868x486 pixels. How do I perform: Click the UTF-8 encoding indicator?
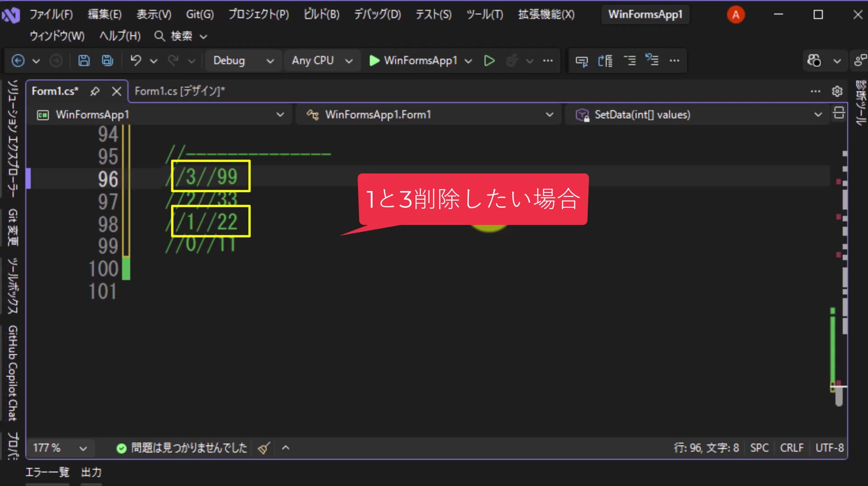point(830,448)
